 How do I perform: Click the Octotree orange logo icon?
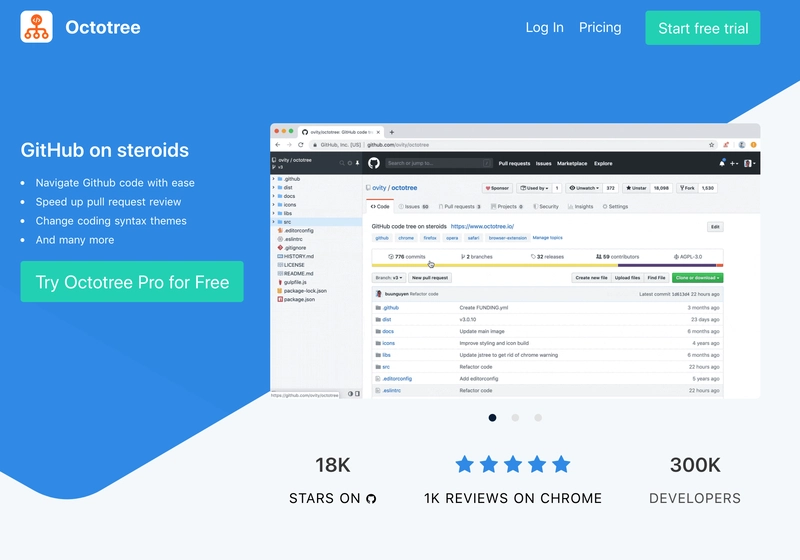(36, 27)
